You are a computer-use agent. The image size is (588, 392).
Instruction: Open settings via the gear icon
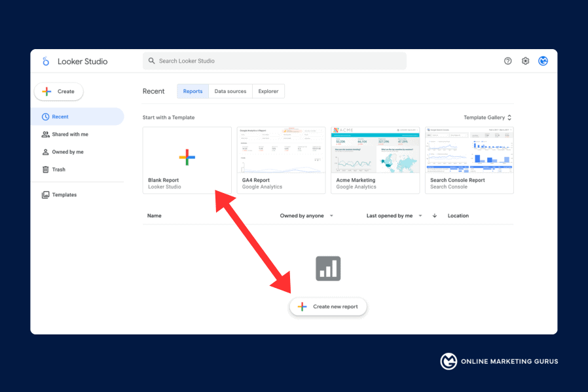click(525, 61)
